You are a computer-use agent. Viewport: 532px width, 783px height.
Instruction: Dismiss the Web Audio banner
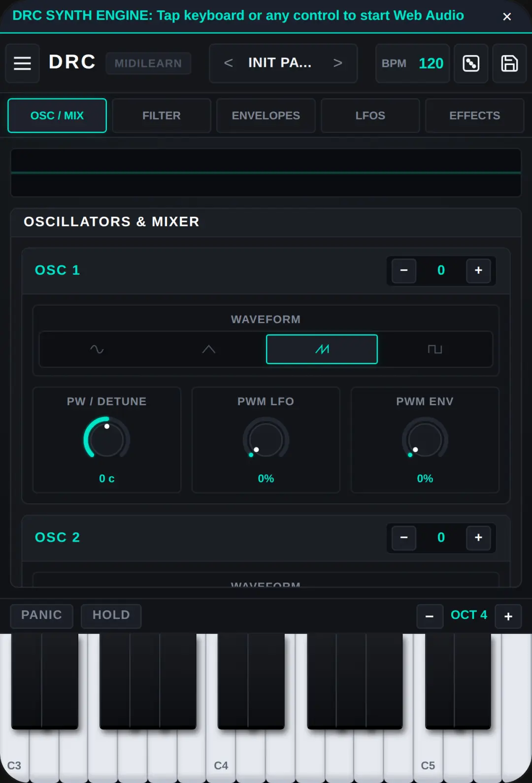click(x=507, y=16)
